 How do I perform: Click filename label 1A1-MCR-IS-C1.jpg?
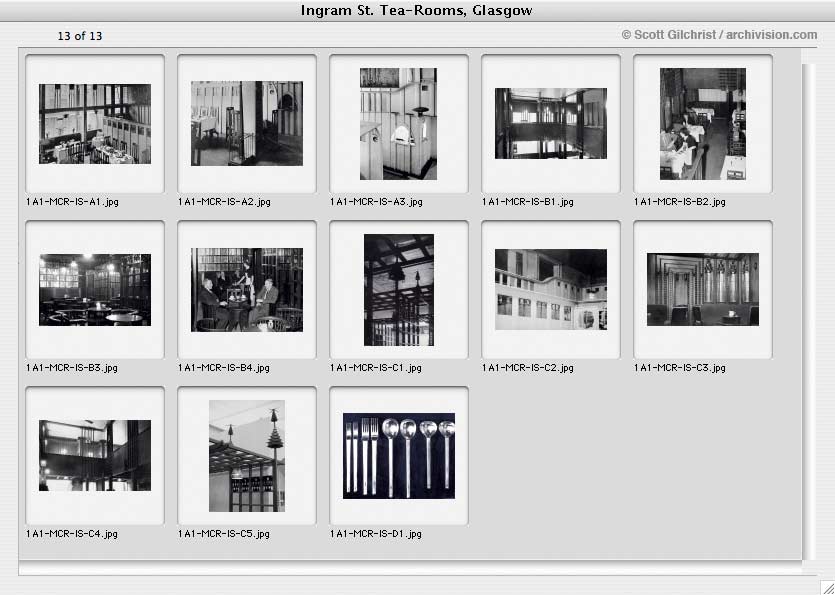pos(375,368)
